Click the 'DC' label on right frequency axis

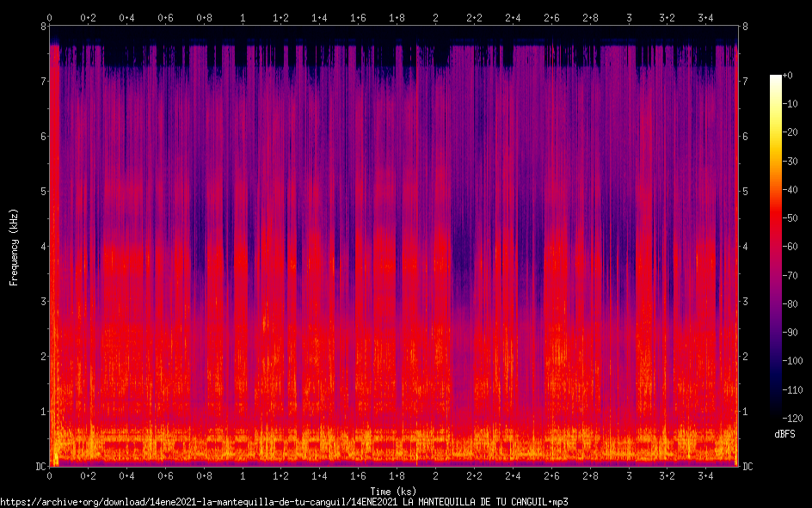coord(747,467)
